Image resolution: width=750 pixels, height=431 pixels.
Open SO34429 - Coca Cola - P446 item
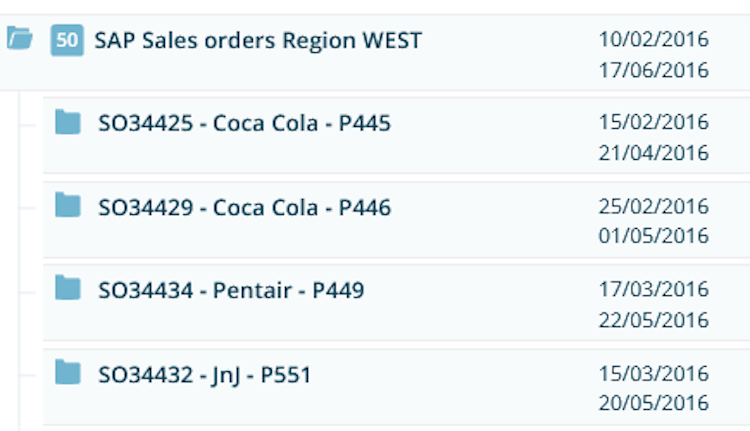(244, 207)
